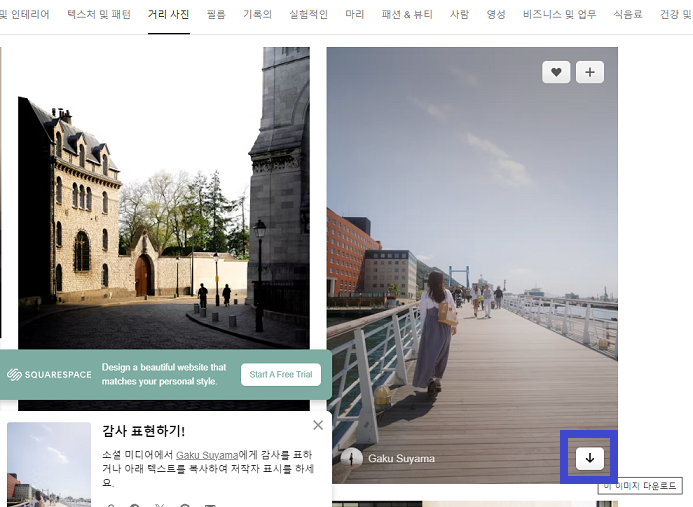Open the 비즈니스 및 업무 category tab
This screenshot has width=693, height=507.
click(560, 15)
